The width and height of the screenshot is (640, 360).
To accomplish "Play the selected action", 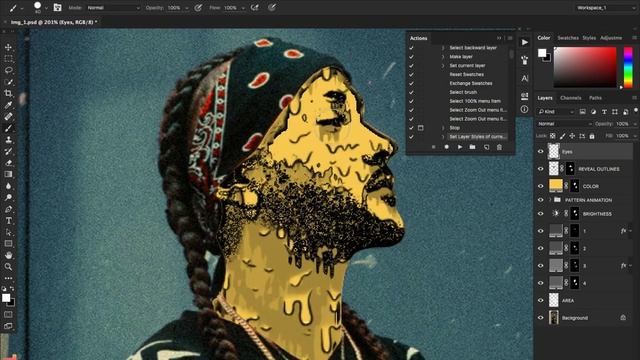I will coord(460,147).
